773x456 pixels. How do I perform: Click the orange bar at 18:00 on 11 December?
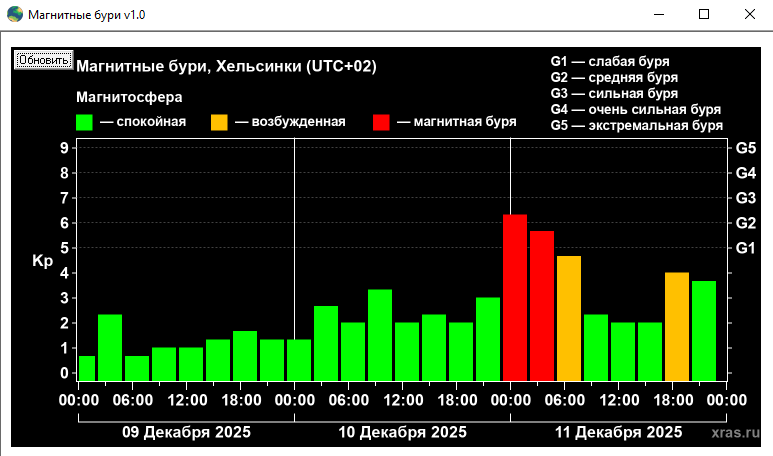[677, 326]
